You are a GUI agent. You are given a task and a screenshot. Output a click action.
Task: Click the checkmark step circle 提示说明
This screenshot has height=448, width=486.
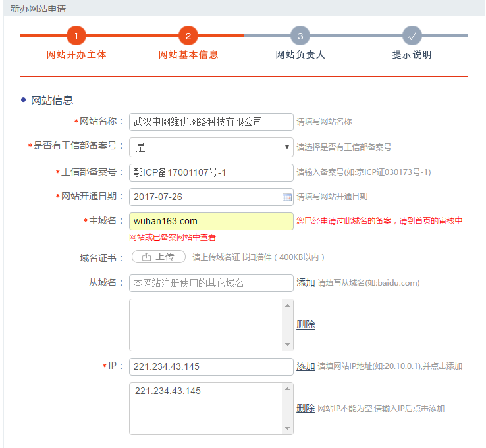tap(412, 36)
